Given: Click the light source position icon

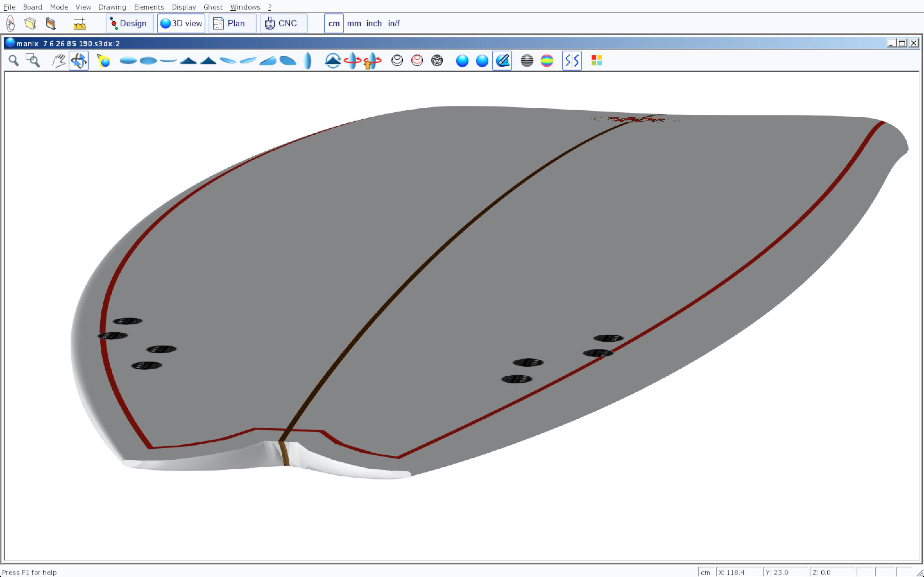Looking at the screenshot, I should pos(104,61).
